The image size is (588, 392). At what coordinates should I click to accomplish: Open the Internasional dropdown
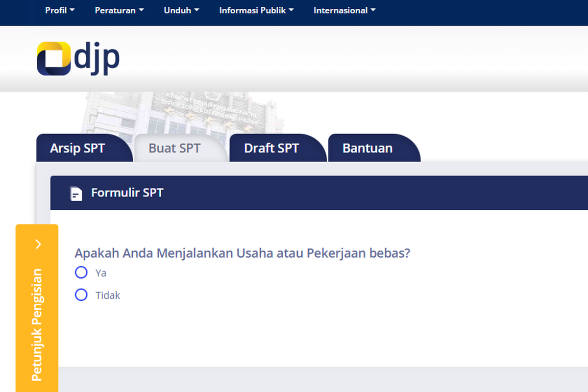pyautogui.click(x=344, y=10)
